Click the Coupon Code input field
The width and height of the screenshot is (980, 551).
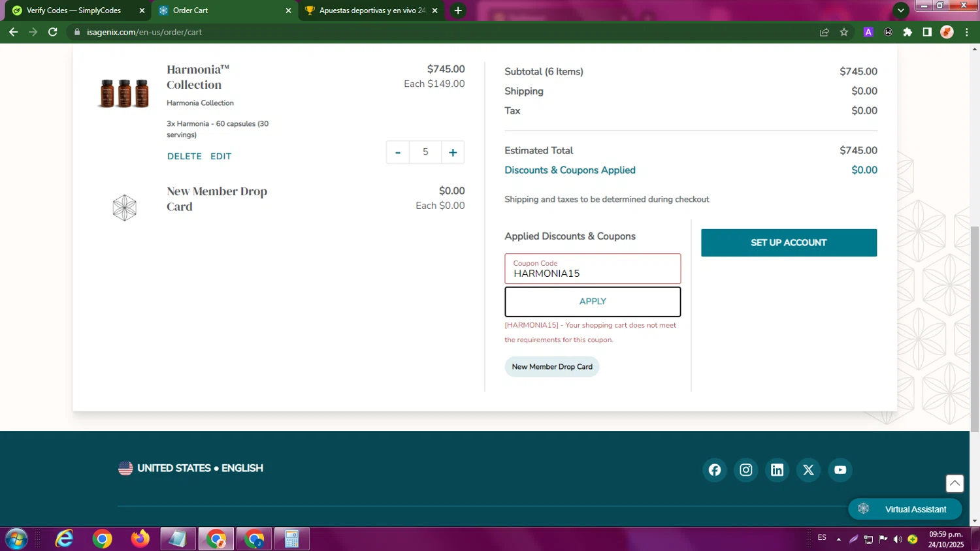point(593,268)
